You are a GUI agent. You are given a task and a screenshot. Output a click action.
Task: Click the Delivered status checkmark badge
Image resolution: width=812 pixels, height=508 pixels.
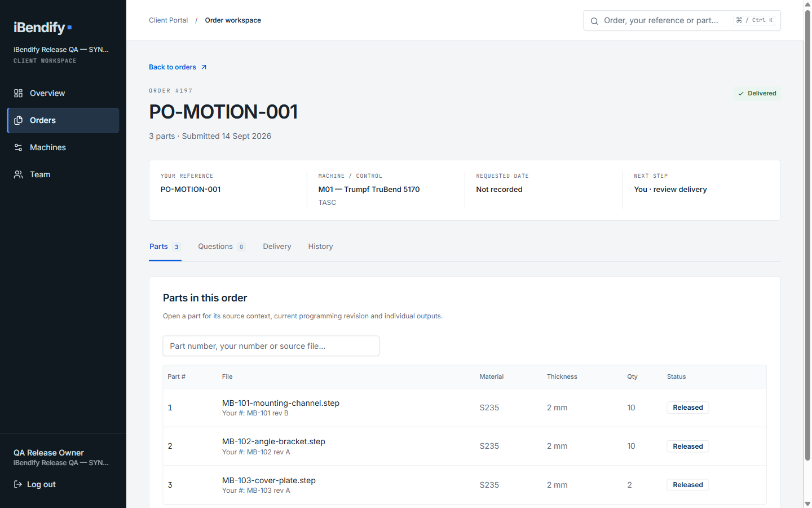tap(757, 93)
